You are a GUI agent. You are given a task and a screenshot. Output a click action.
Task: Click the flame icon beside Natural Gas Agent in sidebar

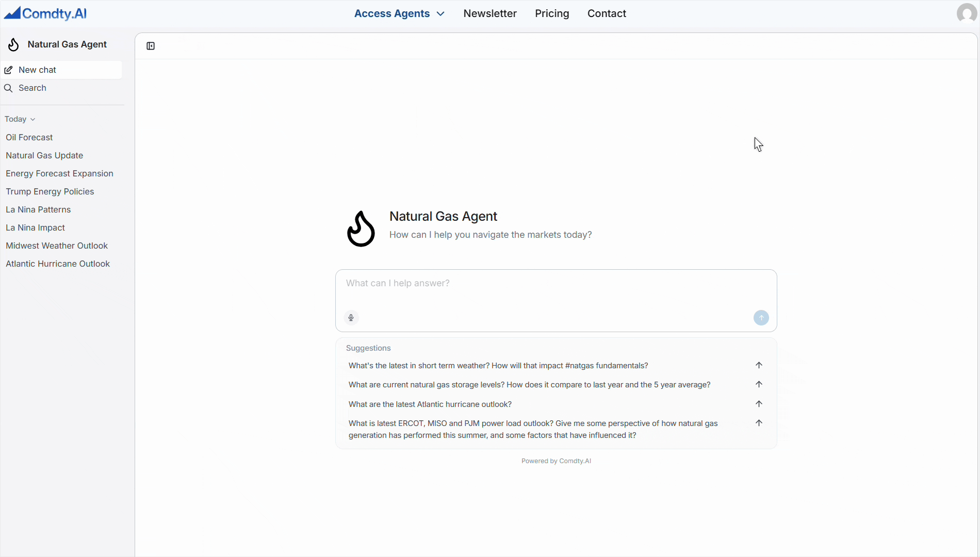click(x=14, y=45)
